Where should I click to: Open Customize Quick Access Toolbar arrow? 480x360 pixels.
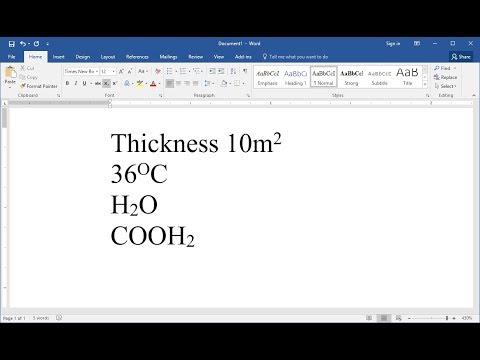click(48, 44)
